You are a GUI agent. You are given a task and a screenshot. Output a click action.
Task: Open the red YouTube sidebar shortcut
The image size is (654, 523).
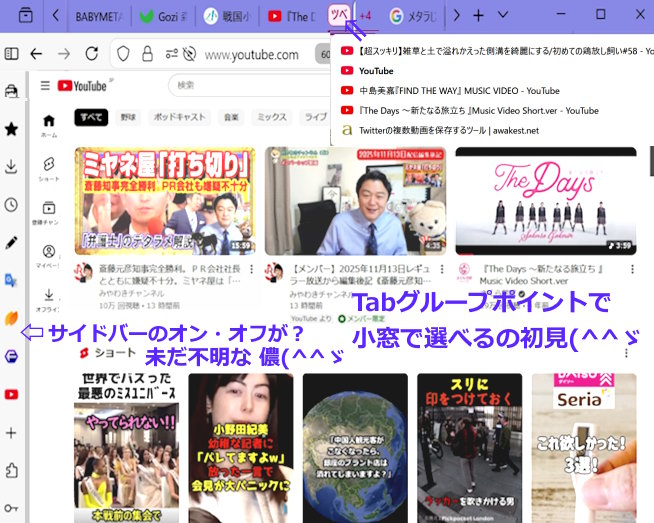pyautogui.click(x=11, y=394)
